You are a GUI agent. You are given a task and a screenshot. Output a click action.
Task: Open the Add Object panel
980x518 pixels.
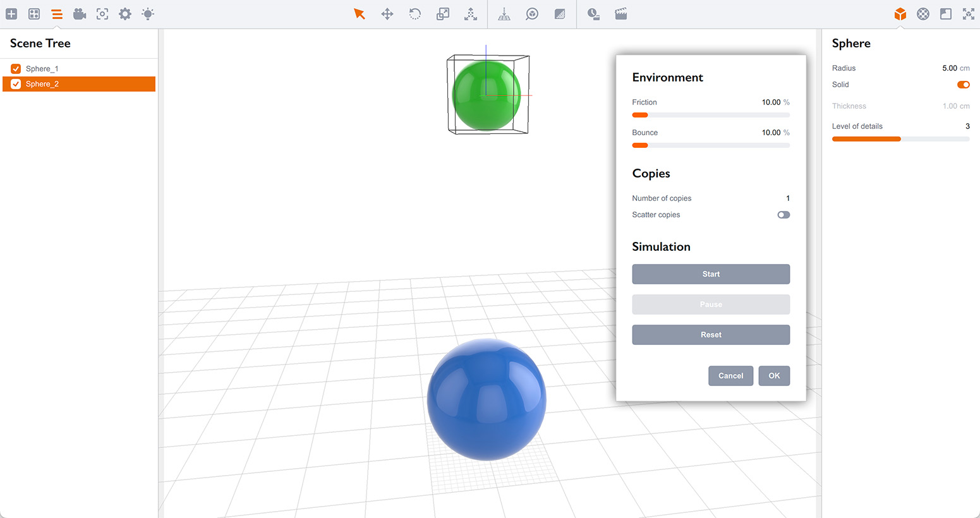coord(11,14)
